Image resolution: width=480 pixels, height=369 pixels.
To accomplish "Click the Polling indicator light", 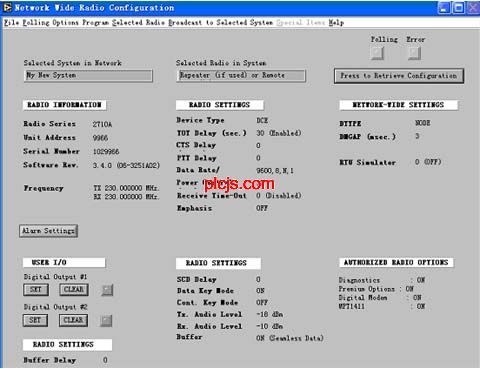I will pyautogui.click(x=377, y=53).
